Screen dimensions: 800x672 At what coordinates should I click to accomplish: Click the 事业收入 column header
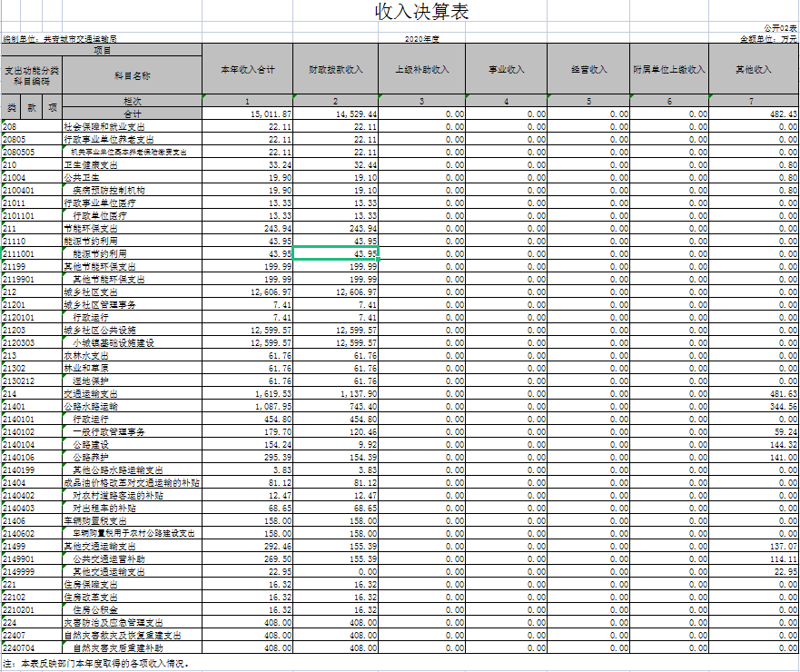pyautogui.click(x=507, y=69)
